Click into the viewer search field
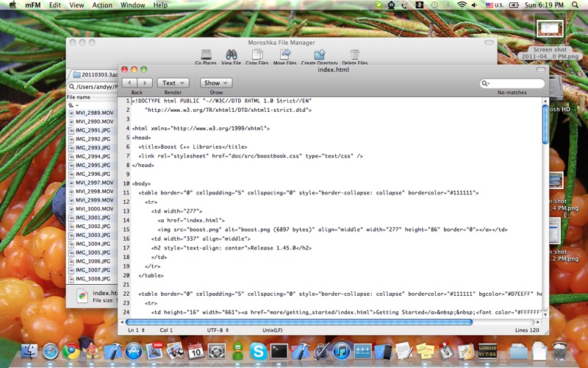 (514, 83)
